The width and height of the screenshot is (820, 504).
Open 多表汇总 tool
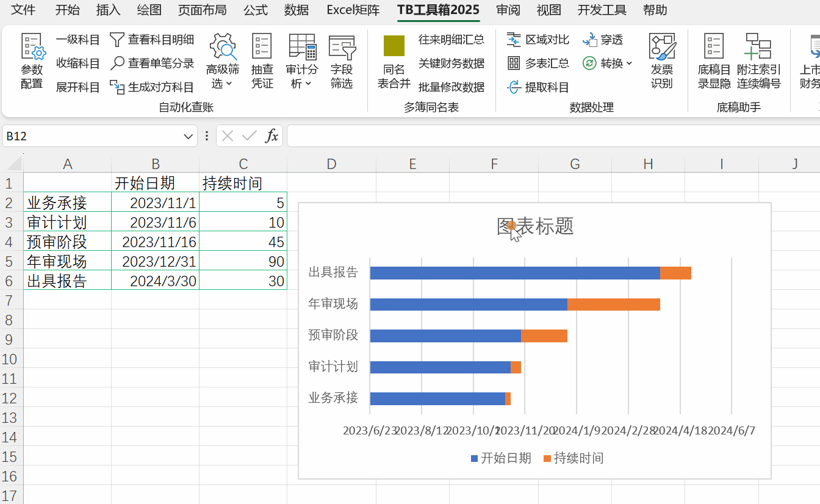pos(538,63)
